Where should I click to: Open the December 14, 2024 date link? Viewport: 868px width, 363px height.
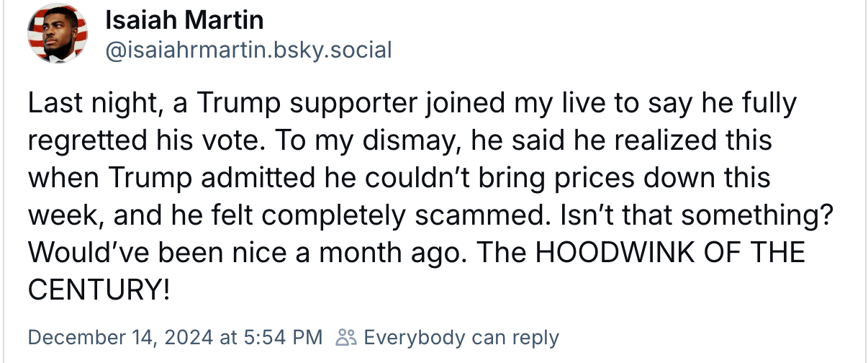tap(120, 336)
